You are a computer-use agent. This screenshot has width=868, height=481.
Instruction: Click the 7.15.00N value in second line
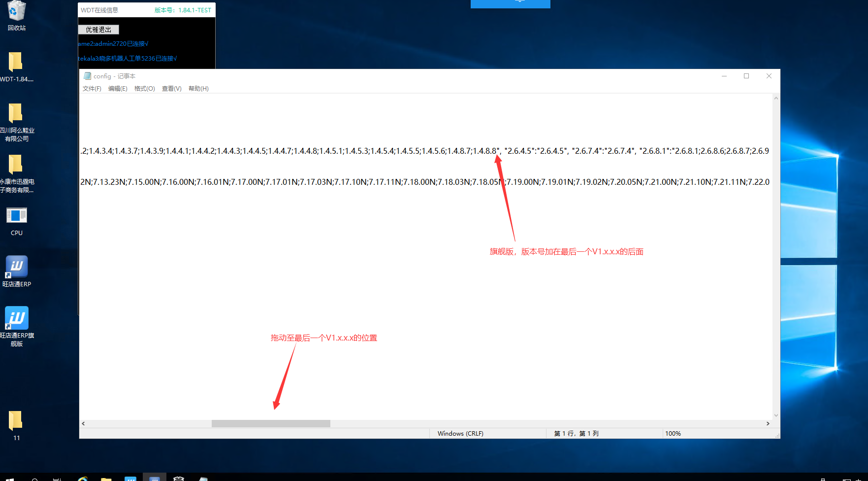point(144,182)
